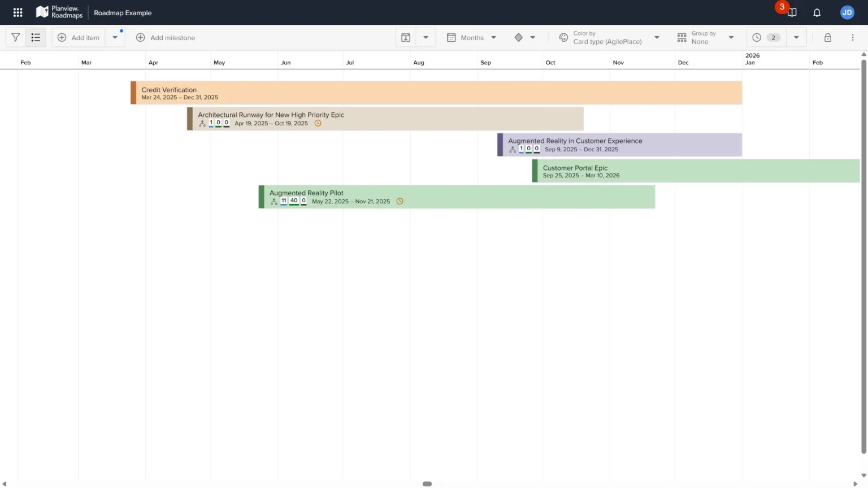
Task: Click the hierarchy icon on Augmented Reality Pilot
Action: [x=274, y=201]
